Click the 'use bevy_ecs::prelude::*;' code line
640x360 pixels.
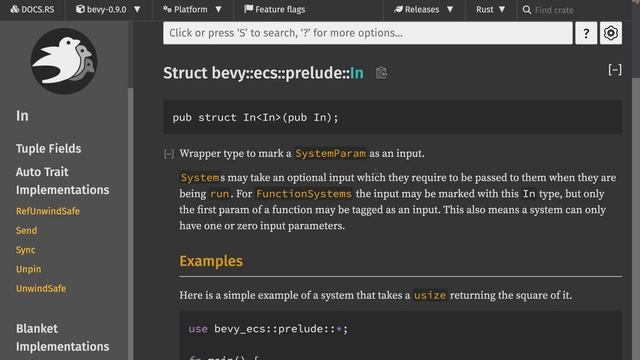coord(268,329)
